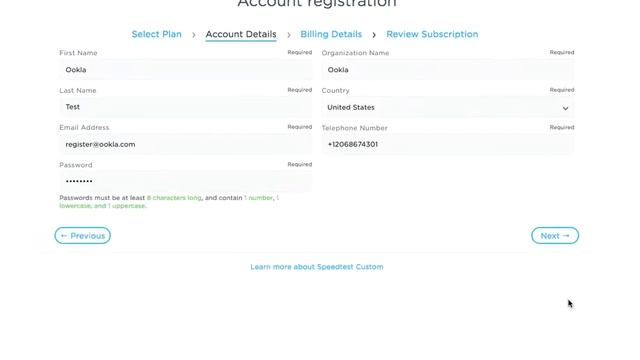
Task: Open the Country dropdown showing United States
Action: 448,107
